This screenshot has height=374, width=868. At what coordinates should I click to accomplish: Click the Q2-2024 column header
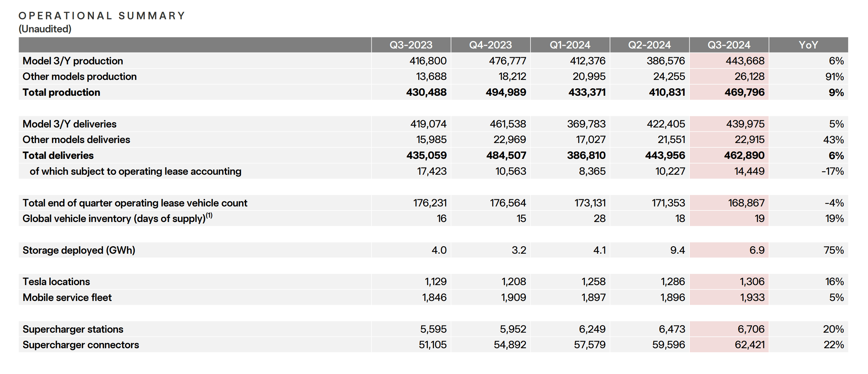pos(650,44)
